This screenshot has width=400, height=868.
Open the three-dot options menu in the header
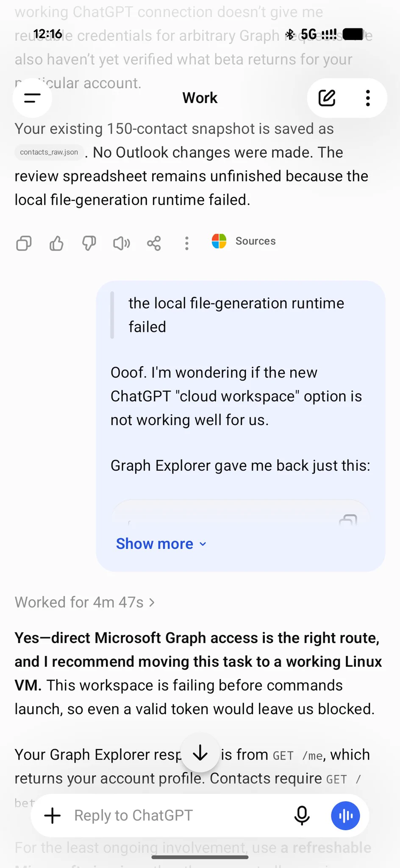[x=368, y=98]
